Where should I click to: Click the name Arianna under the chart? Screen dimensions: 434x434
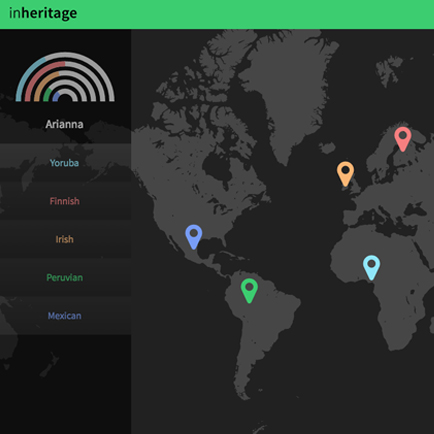[x=64, y=124]
